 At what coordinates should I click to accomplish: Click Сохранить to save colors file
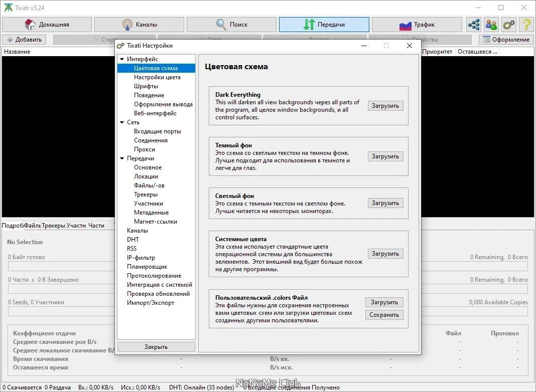[384, 315]
